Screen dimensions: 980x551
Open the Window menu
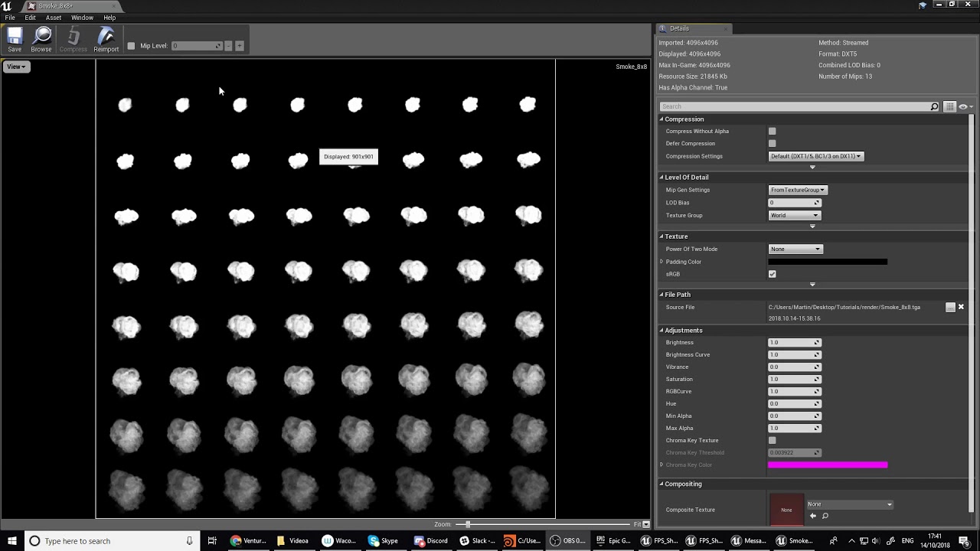82,18
